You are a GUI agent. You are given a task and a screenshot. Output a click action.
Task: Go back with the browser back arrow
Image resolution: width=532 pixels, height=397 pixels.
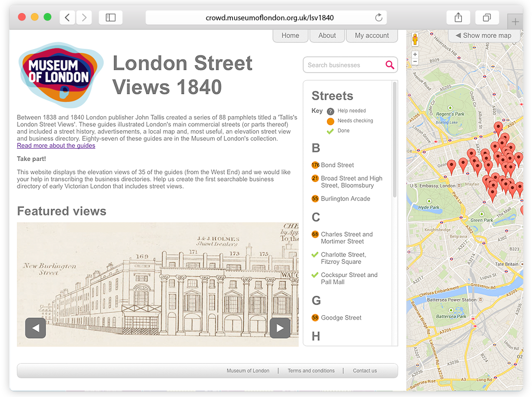tap(67, 17)
